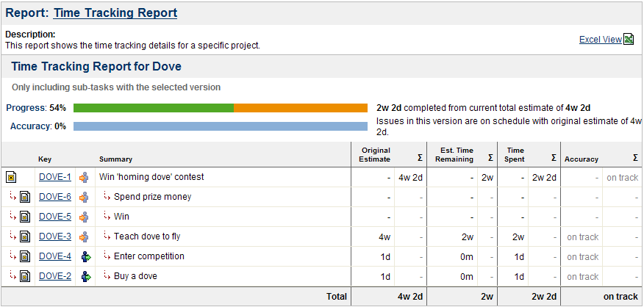Image resolution: width=644 pixels, height=307 pixels.
Task: Open the Excel View link
Action: [x=600, y=40]
